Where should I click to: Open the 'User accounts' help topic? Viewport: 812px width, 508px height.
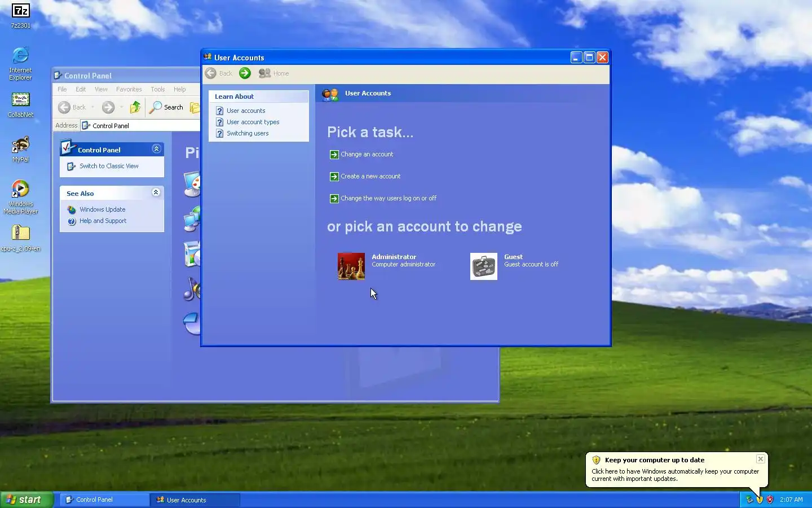point(246,111)
